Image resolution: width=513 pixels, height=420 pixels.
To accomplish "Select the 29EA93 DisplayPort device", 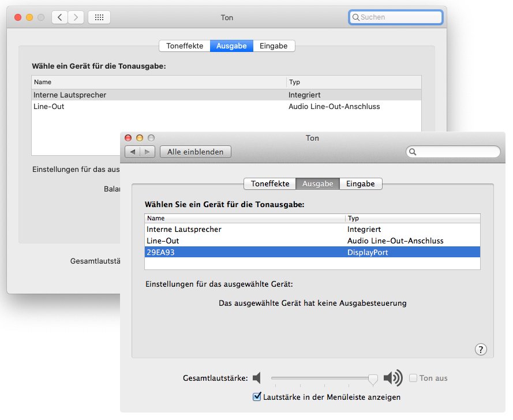I will [312, 252].
